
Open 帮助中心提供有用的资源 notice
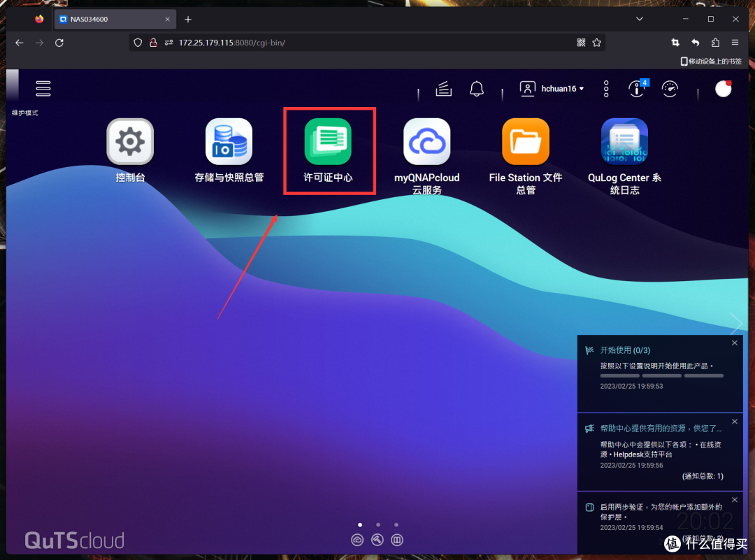[x=661, y=428]
